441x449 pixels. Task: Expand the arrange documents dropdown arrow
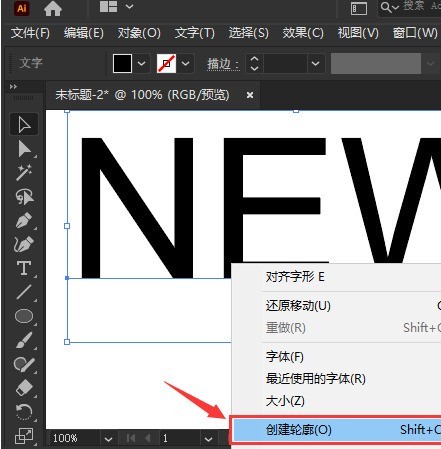pyautogui.click(x=129, y=6)
